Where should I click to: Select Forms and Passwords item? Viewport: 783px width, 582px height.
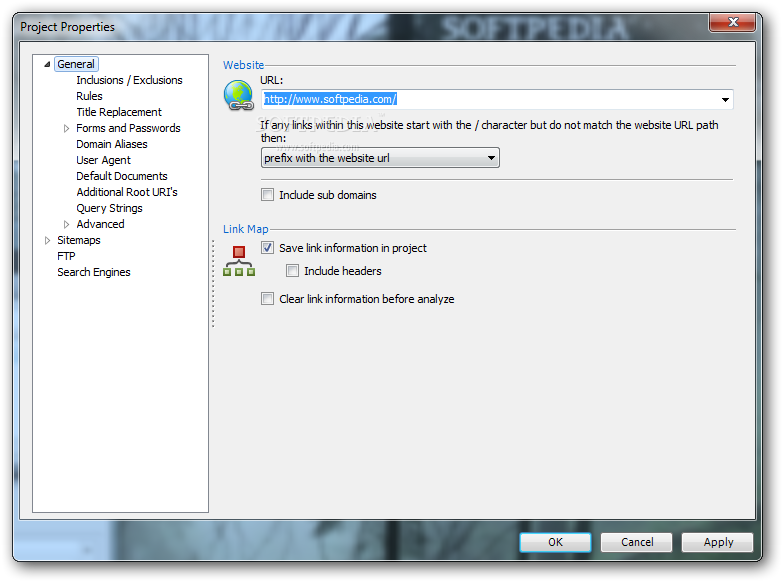(128, 128)
